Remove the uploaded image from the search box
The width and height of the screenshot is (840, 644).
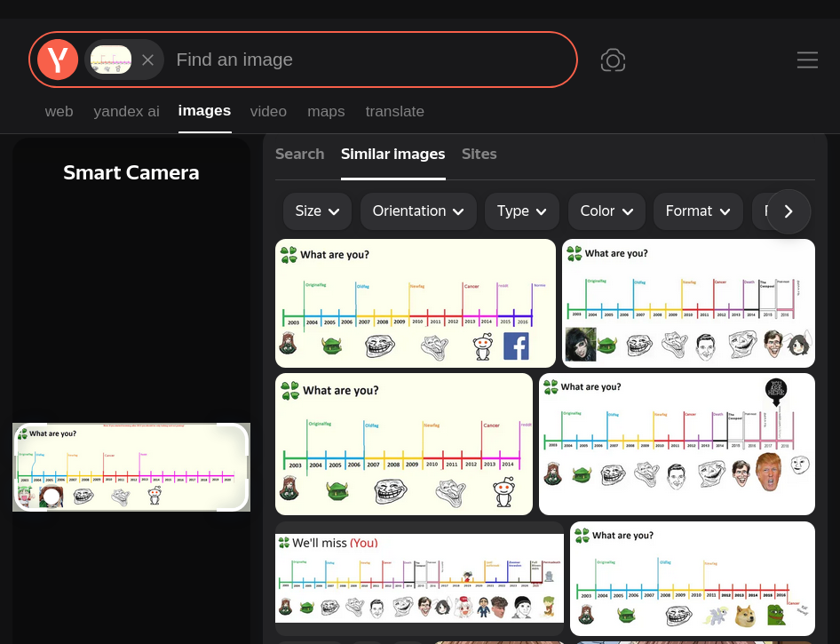pos(148,60)
